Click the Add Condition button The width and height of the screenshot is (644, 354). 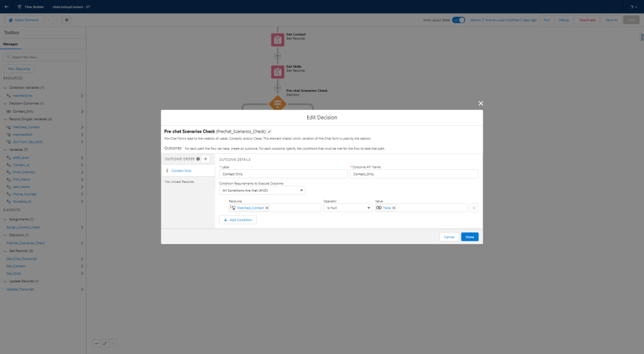(238, 220)
